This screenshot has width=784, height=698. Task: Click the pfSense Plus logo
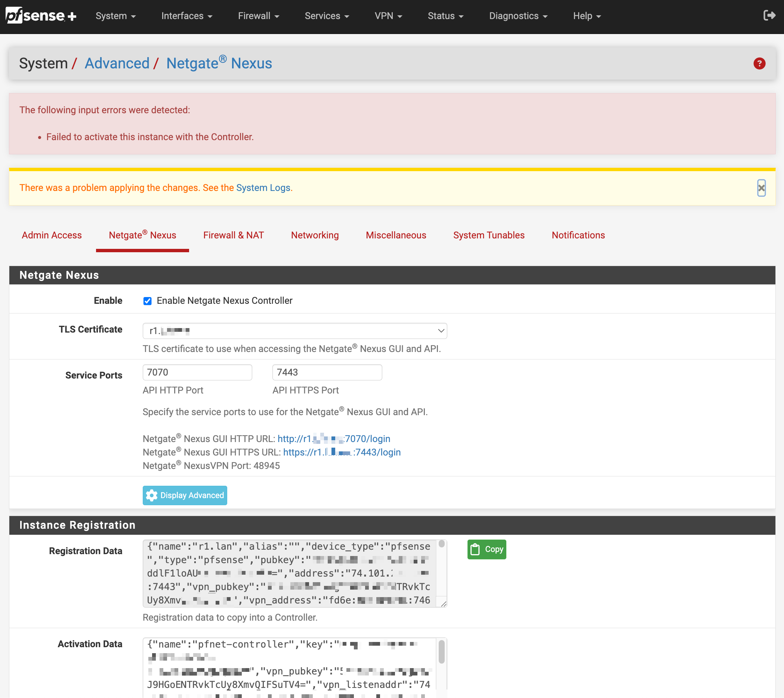click(x=41, y=15)
